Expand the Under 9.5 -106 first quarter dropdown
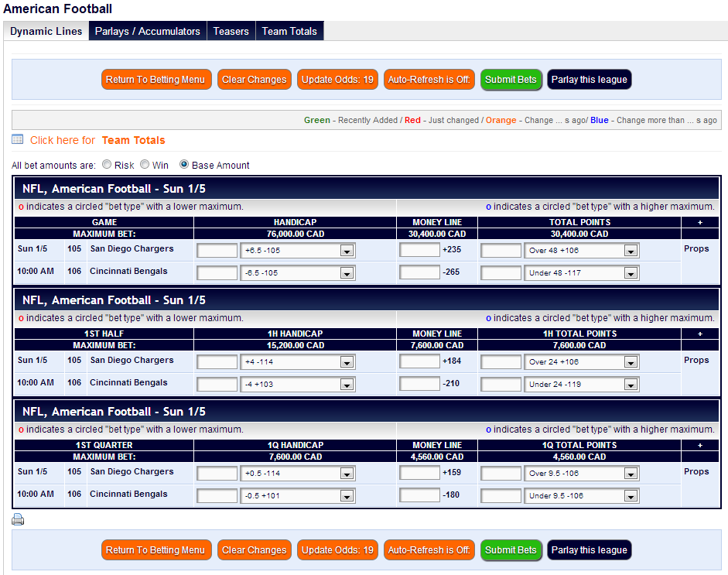The image size is (728, 575). (x=631, y=496)
